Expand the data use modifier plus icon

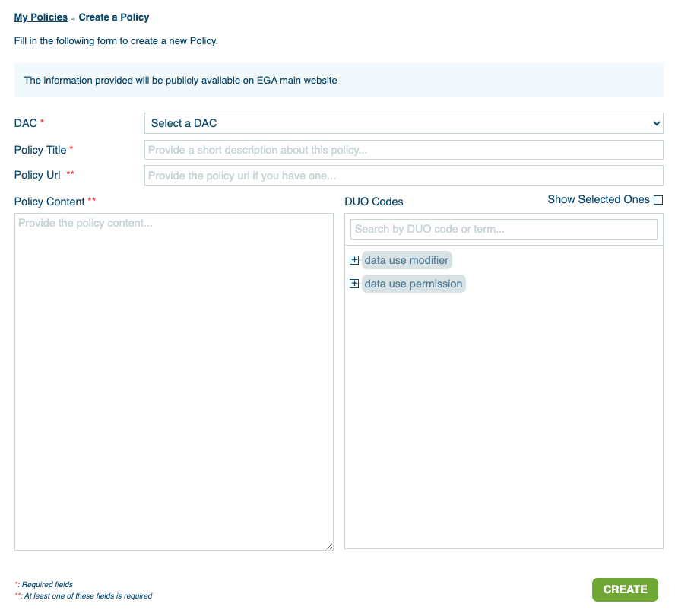point(353,260)
